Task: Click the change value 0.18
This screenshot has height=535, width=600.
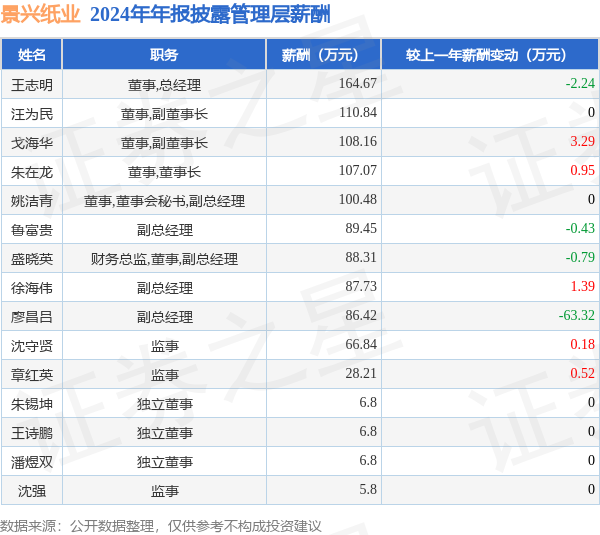Action: pos(583,344)
